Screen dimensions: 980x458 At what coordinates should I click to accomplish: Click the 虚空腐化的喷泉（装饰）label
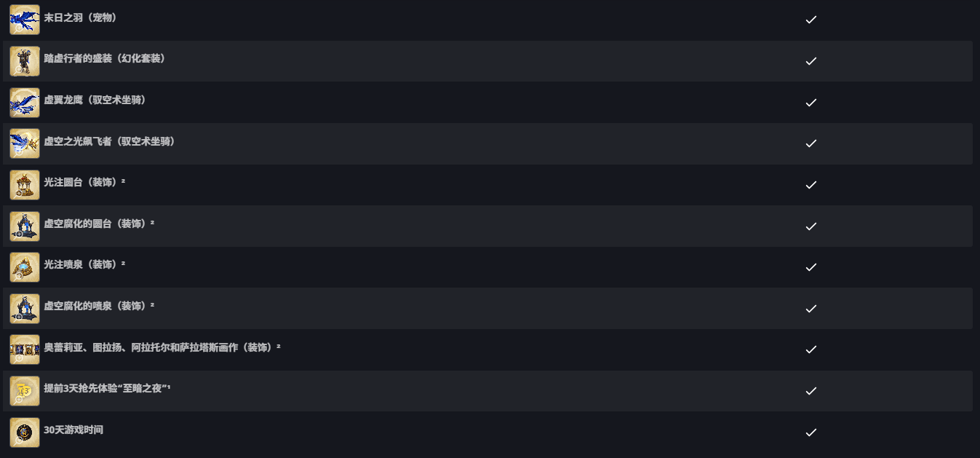point(96,306)
